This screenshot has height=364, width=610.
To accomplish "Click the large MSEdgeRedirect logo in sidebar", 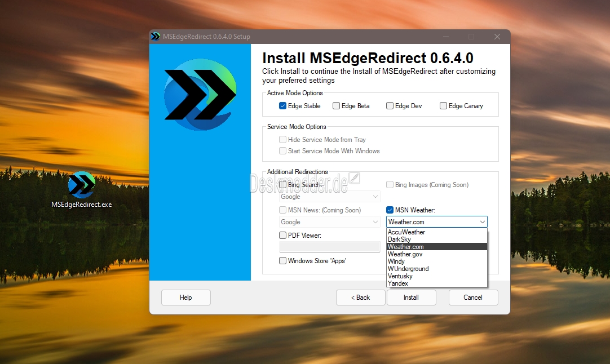I will (x=200, y=95).
